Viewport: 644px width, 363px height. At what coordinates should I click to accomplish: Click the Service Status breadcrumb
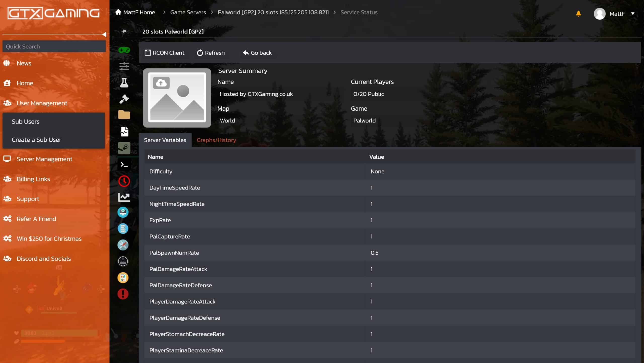tap(359, 12)
